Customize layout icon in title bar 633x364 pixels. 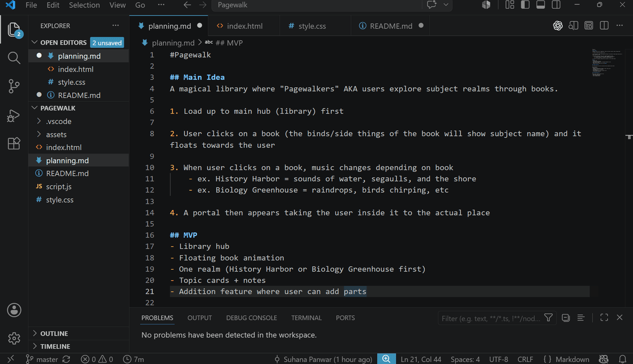[510, 5]
